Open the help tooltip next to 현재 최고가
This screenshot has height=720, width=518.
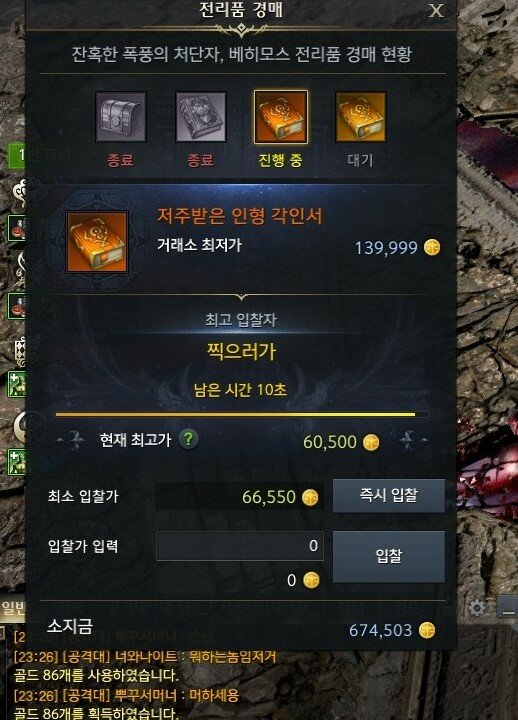188,439
